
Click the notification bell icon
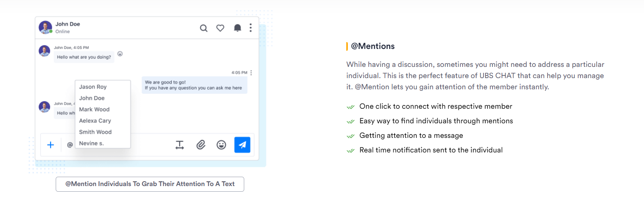click(x=237, y=28)
